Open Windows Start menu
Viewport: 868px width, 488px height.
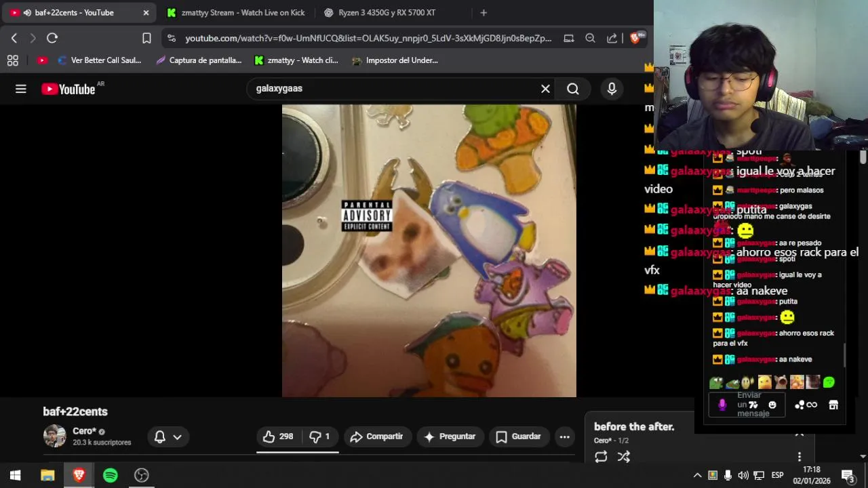tap(15, 475)
